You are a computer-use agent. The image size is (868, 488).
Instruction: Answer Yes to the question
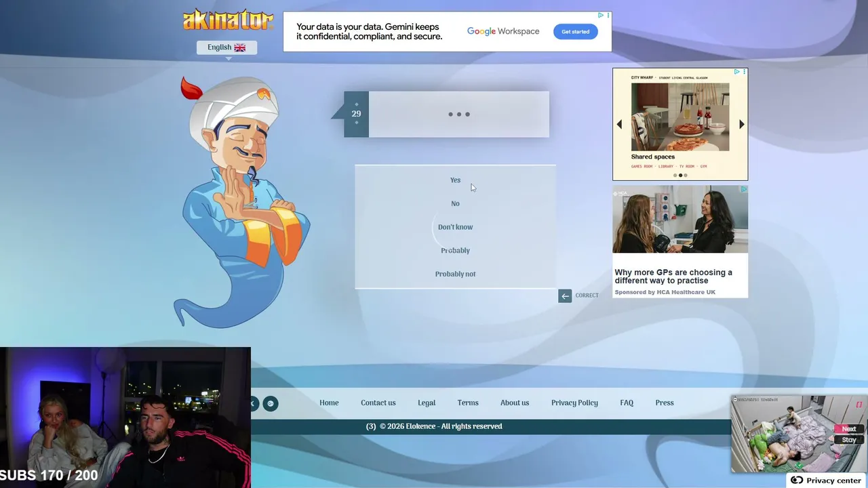[455, 180]
